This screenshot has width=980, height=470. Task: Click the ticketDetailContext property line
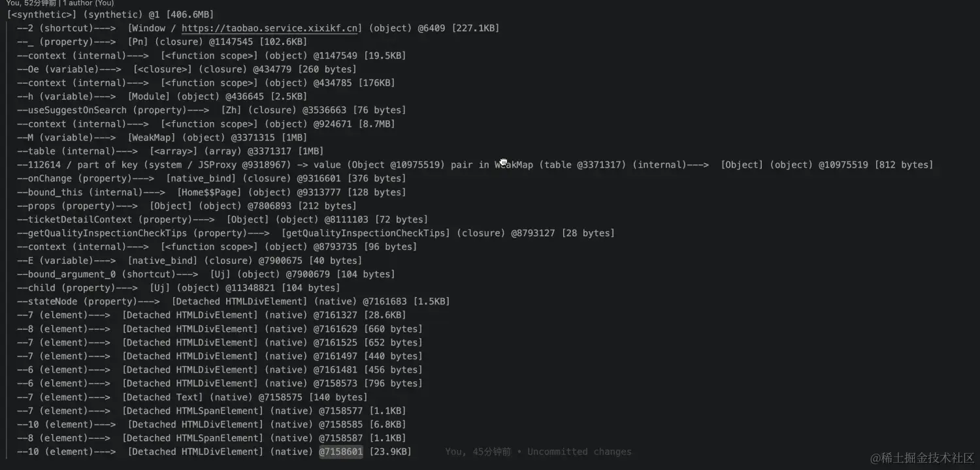click(x=222, y=219)
